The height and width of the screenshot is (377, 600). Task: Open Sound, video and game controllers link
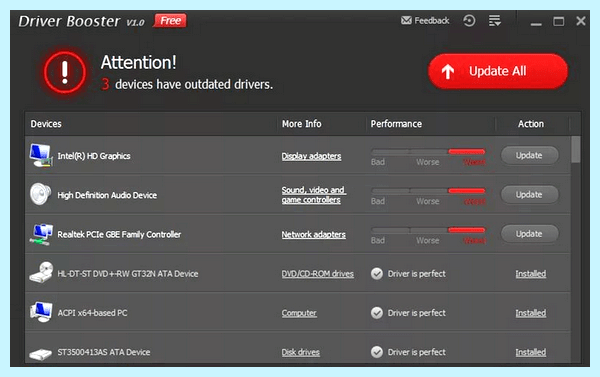tap(314, 195)
